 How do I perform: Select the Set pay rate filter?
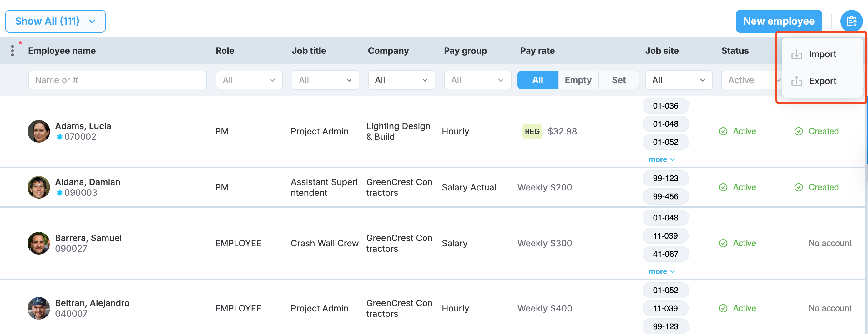619,80
